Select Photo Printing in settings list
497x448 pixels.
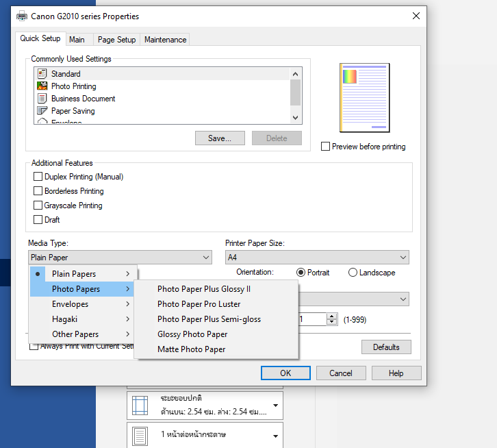pos(162,86)
